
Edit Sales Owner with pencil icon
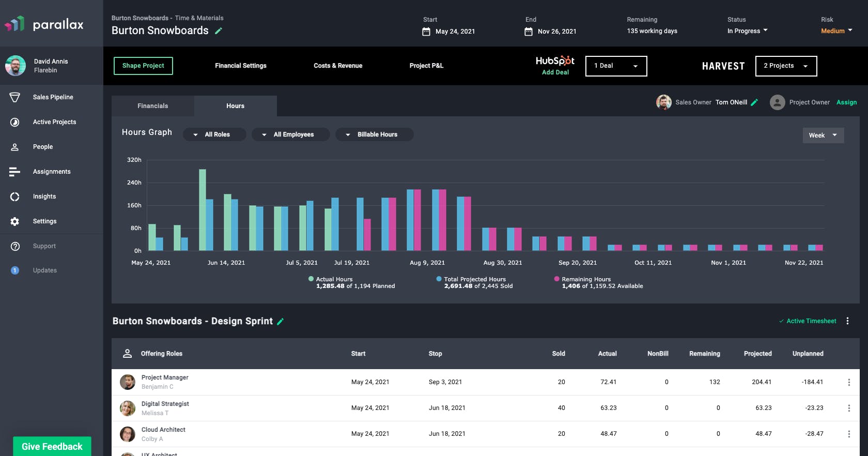pos(754,102)
